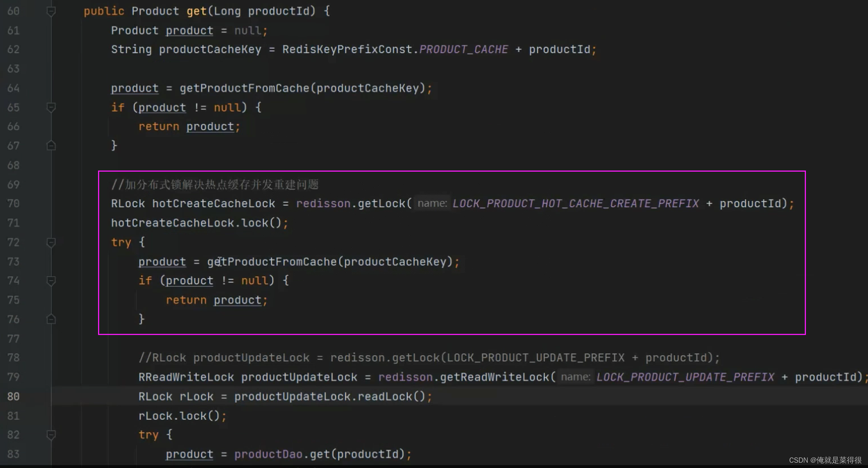The image size is (868, 468).
Task: Click line number 80 in the gutter
Action: click(x=13, y=396)
